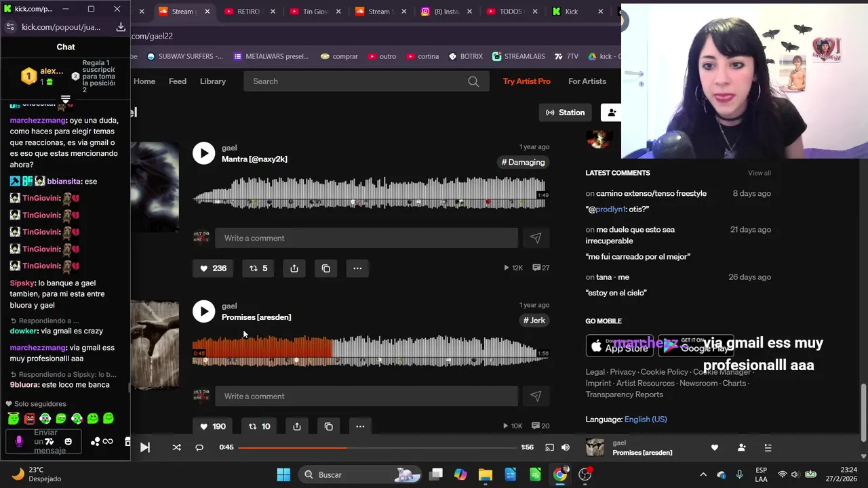
Task: Copy link of the Mantra track
Action: click(326, 268)
